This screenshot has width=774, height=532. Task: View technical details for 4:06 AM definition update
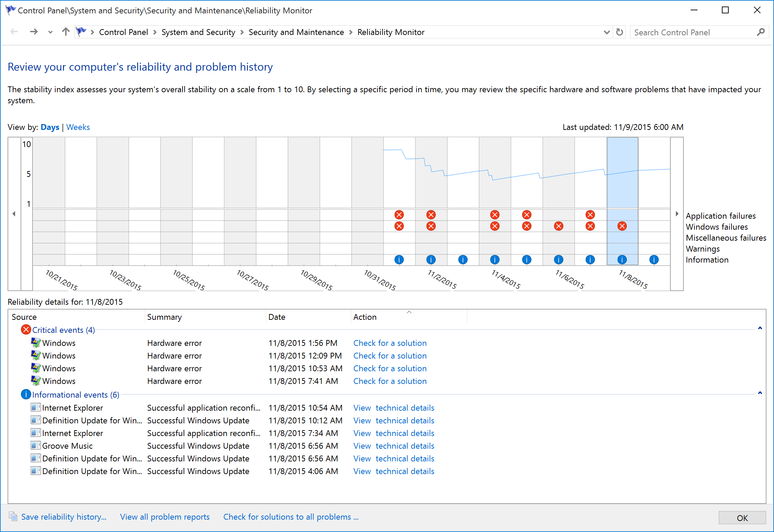tap(394, 471)
